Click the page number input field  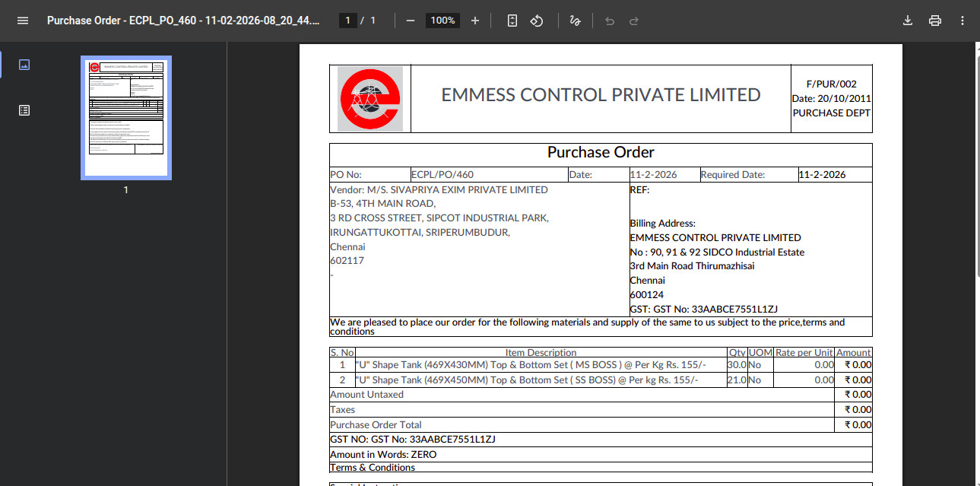[347, 21]
